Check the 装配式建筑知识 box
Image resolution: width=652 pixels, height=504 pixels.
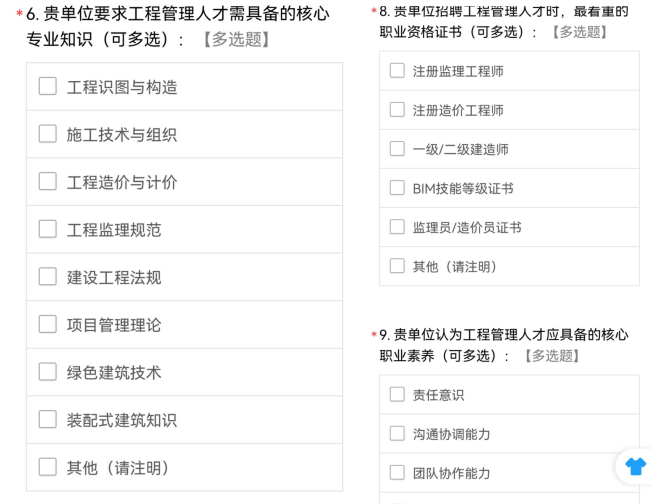coord(48,419)
